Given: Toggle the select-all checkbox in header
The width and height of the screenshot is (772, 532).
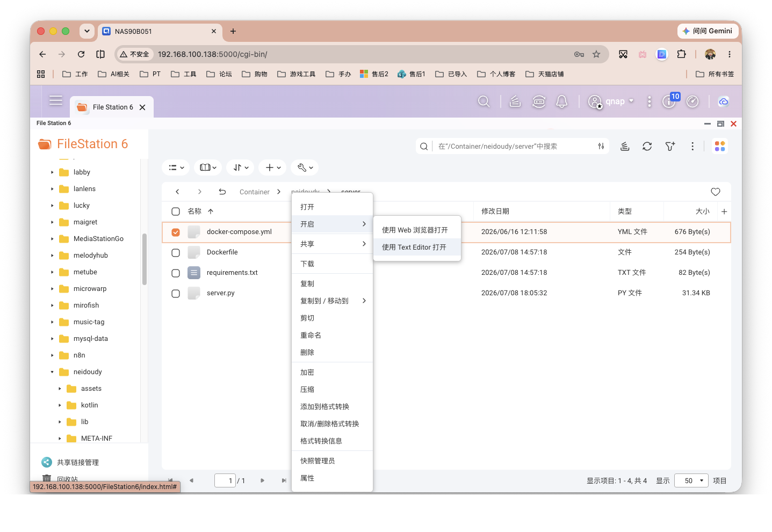Looking at the screenshot, I should 176,212.
